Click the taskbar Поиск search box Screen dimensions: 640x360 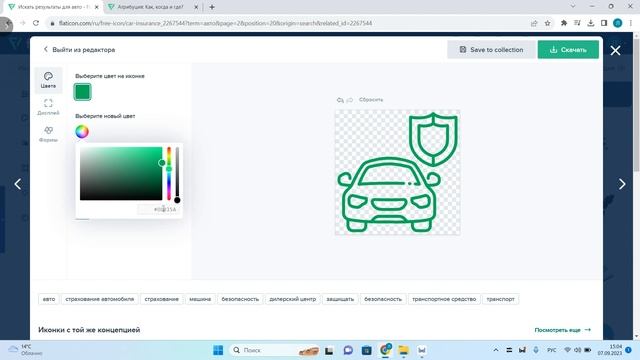pos(275,350)
